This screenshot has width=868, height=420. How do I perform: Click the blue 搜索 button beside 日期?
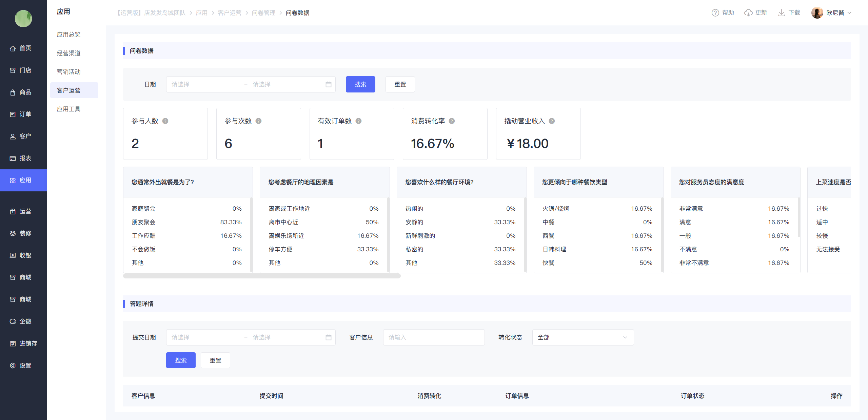tap(360, 84)
